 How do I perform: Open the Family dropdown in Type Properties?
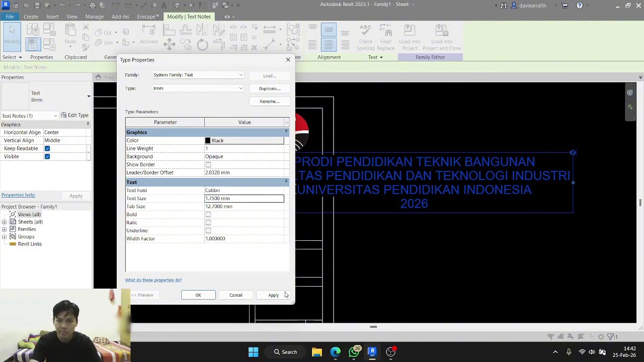click(198, 75)
